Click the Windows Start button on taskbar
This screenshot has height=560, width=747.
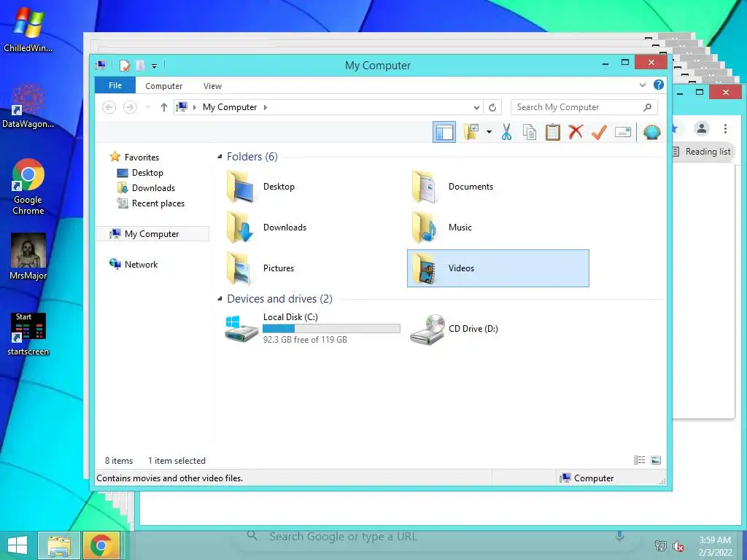click(x=18, y=545)
